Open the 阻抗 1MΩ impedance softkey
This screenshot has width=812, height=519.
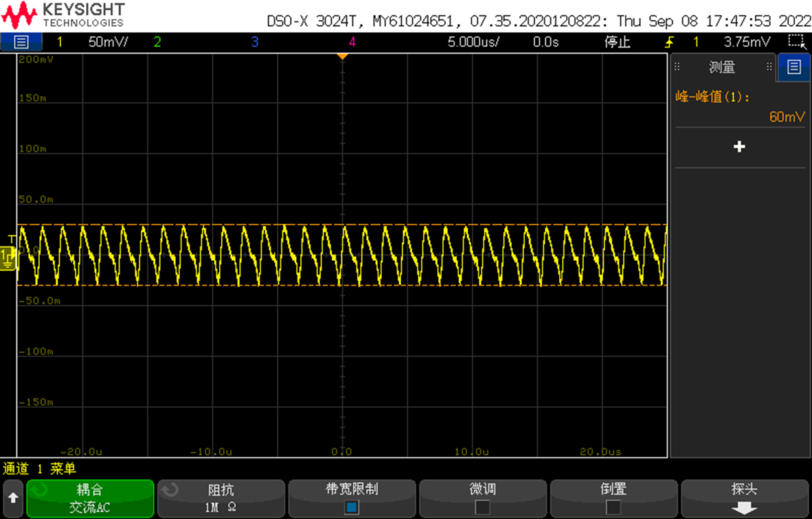pos(221,498)
